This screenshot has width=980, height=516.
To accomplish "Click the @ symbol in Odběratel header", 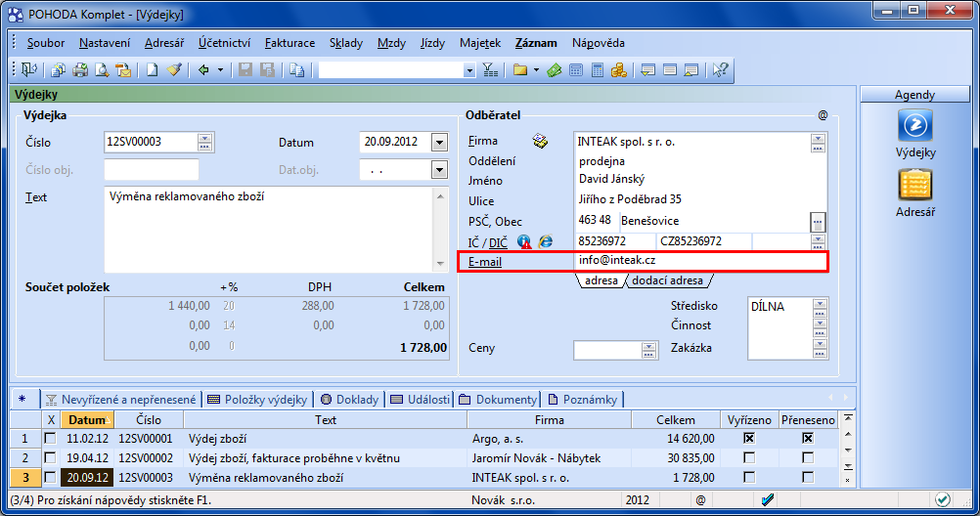I will [x=824, y=115].
